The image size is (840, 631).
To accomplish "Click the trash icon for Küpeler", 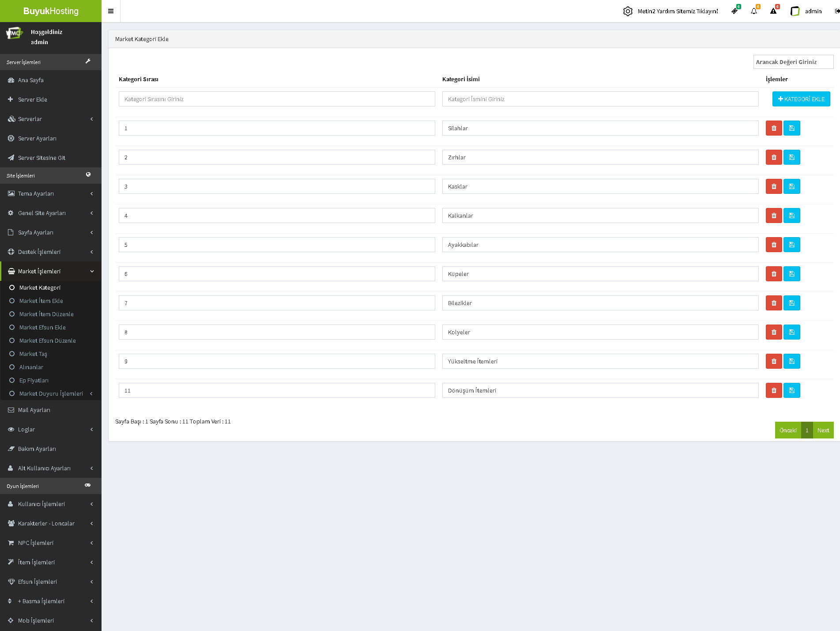I will pyautogui.click(x=773, y=274).
